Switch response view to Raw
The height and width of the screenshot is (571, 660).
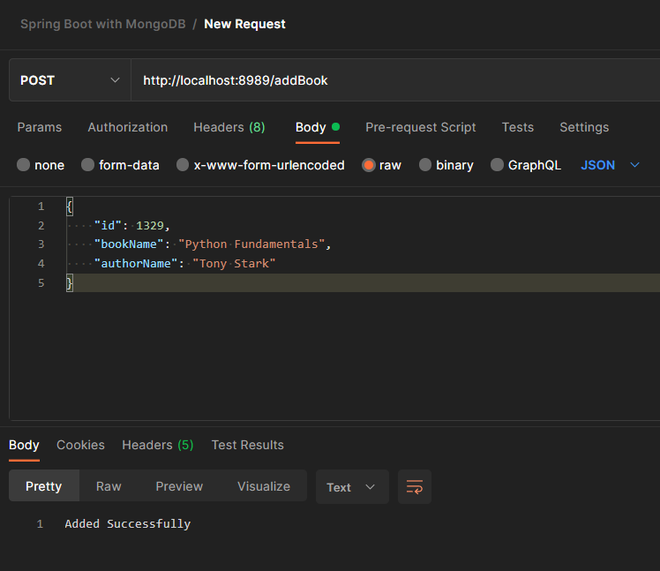point(108,486)
